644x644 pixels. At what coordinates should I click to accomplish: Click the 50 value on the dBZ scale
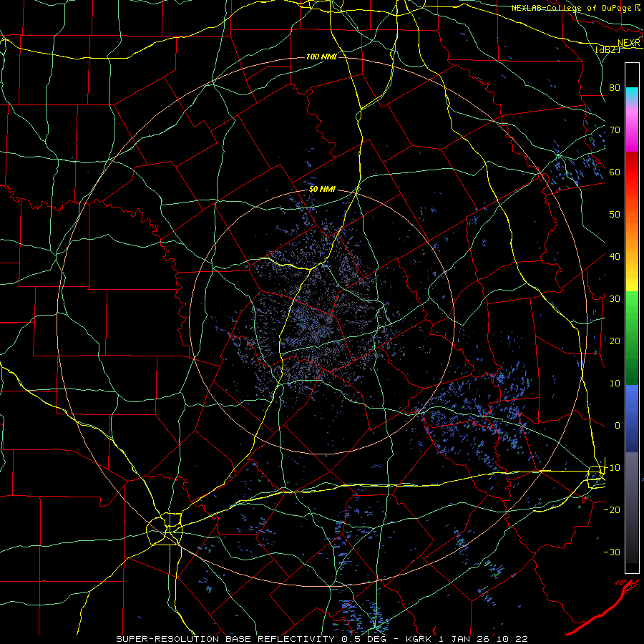pyautogui.click(x=615, y=215)
